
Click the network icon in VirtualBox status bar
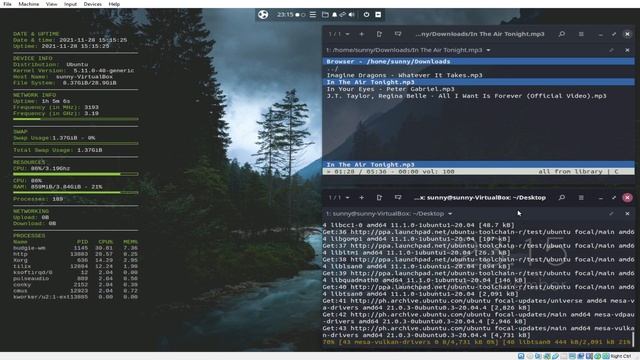point(547,356)
